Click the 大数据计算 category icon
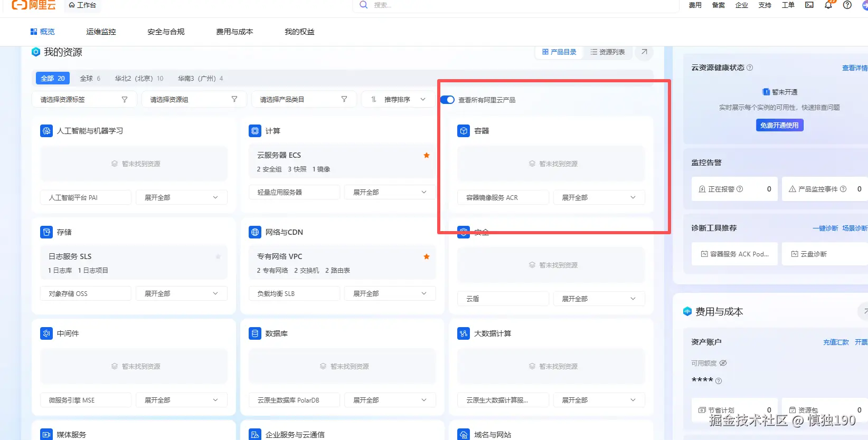868x440 pixels. click(464, 333)
